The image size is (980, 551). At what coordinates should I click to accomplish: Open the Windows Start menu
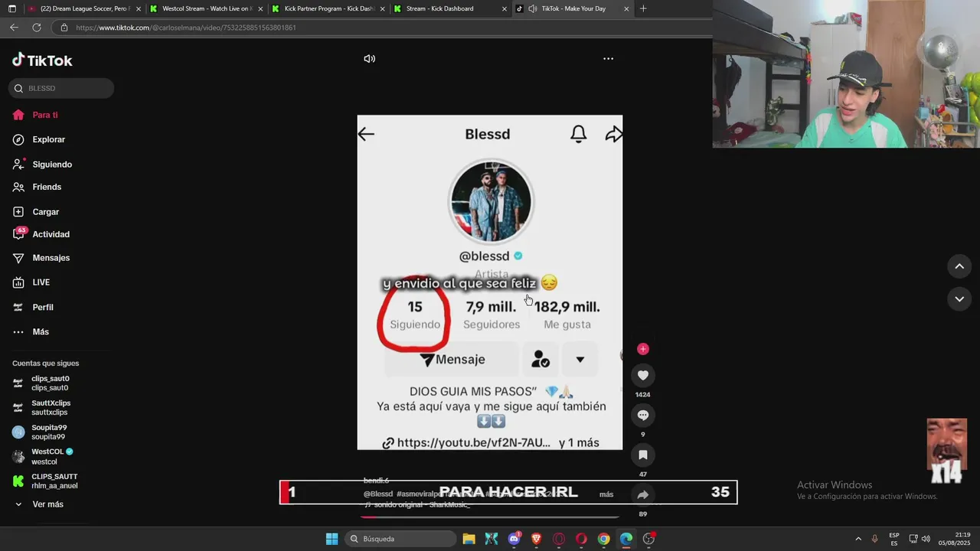(332, 539)
